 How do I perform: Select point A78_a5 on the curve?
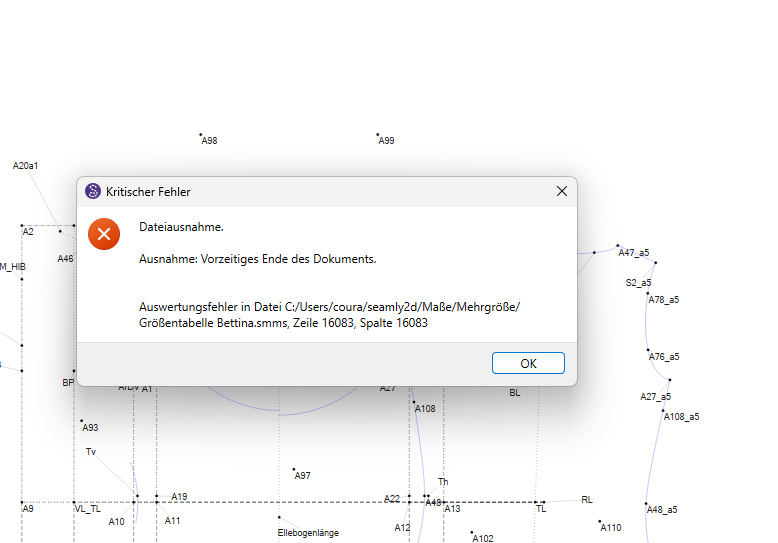[x=647, y=293]
